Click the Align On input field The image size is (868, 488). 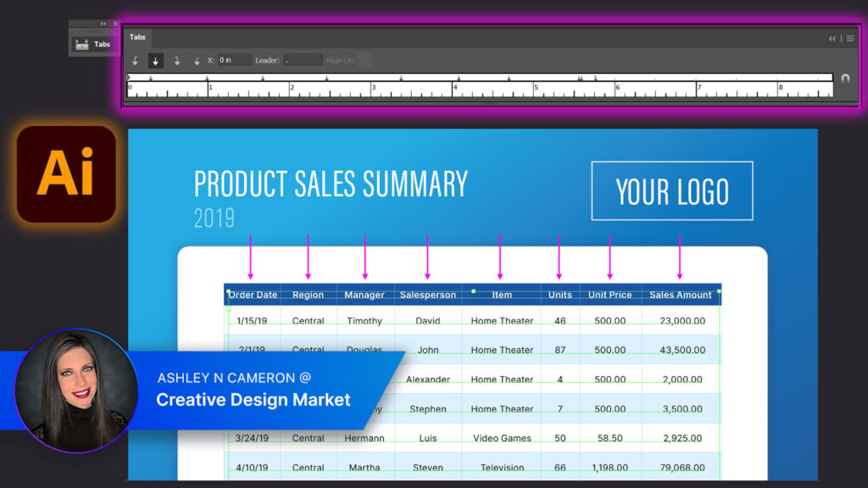pos(364,60)
